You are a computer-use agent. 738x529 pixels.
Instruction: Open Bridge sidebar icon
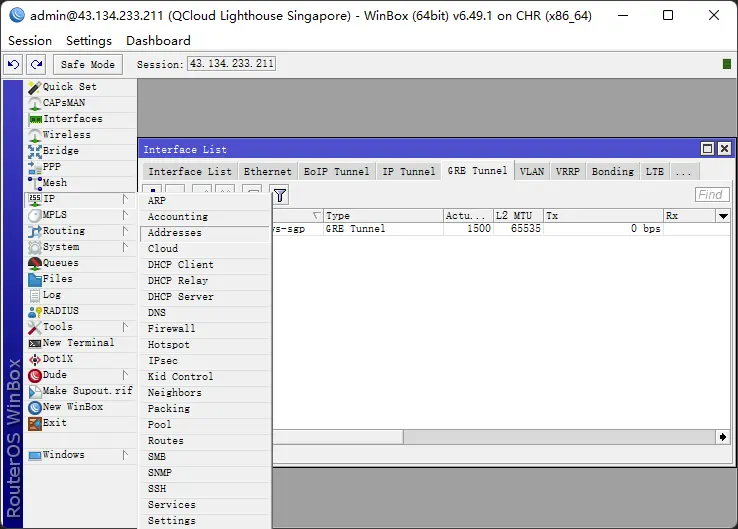click(x=35, y=151)
